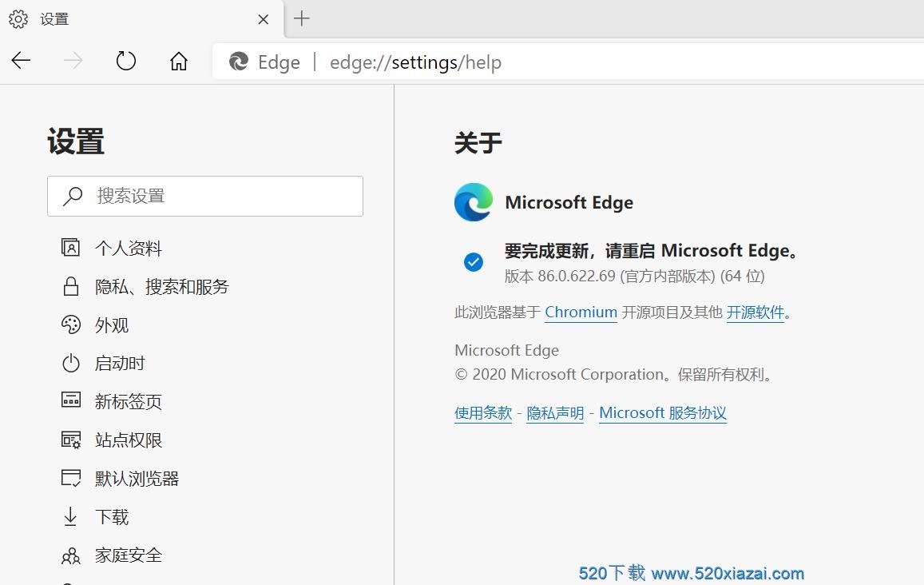The width and height of the screenshot is (924, 585).
Task: Click the lock icon for privacy
Action: click(71, 287)
